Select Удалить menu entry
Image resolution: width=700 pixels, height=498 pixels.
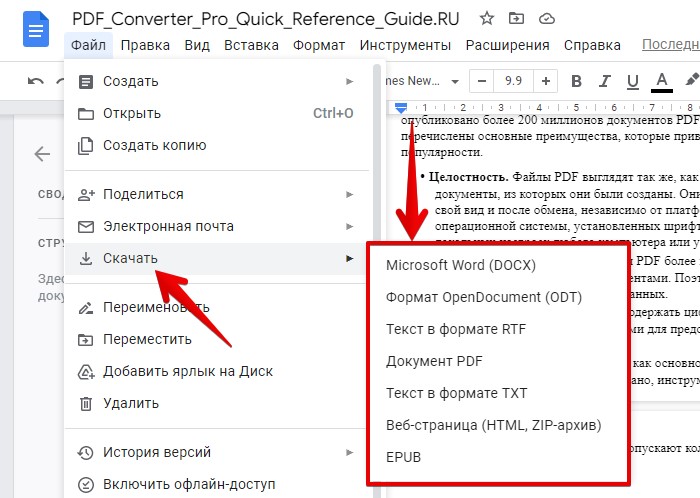216,403
